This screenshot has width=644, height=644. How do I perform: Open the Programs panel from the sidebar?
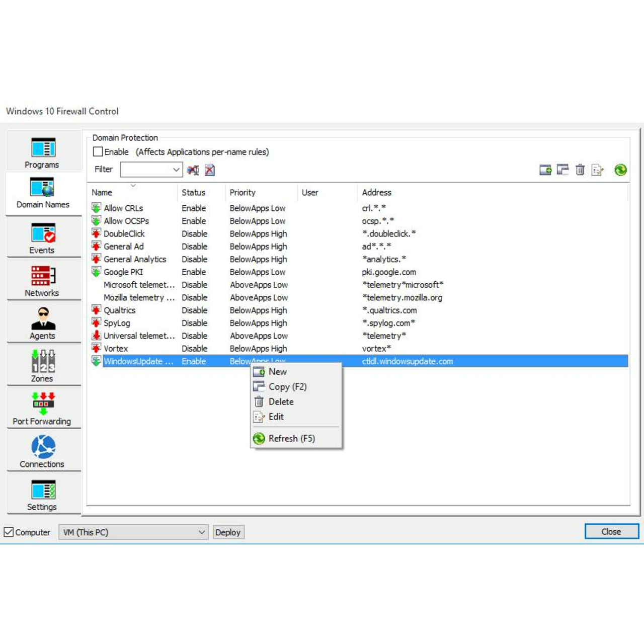click(42, 151)
